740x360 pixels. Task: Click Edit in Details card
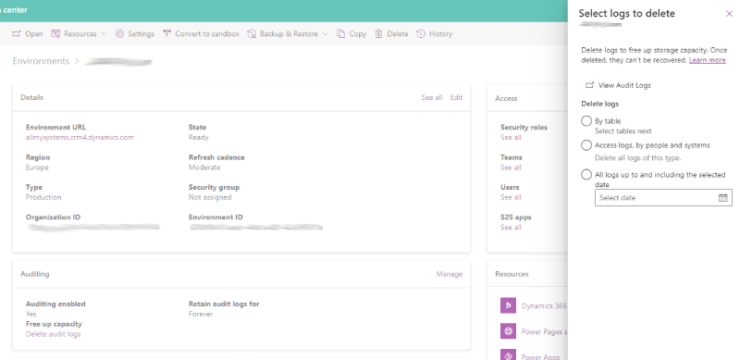click(x=456, y=97)
